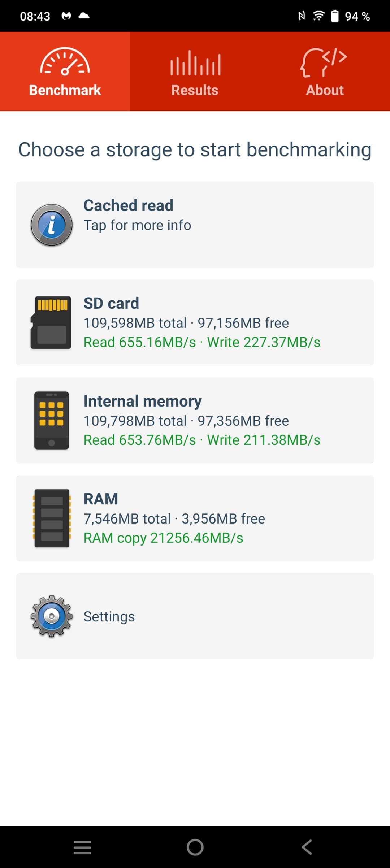Tap the RAM chip icon
Screen dimensions: 390x868
(52, 518)
